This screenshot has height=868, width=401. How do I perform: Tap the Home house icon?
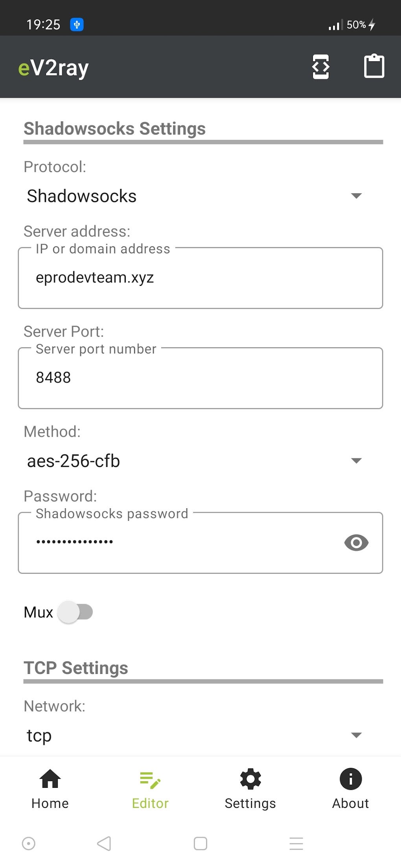50,778
